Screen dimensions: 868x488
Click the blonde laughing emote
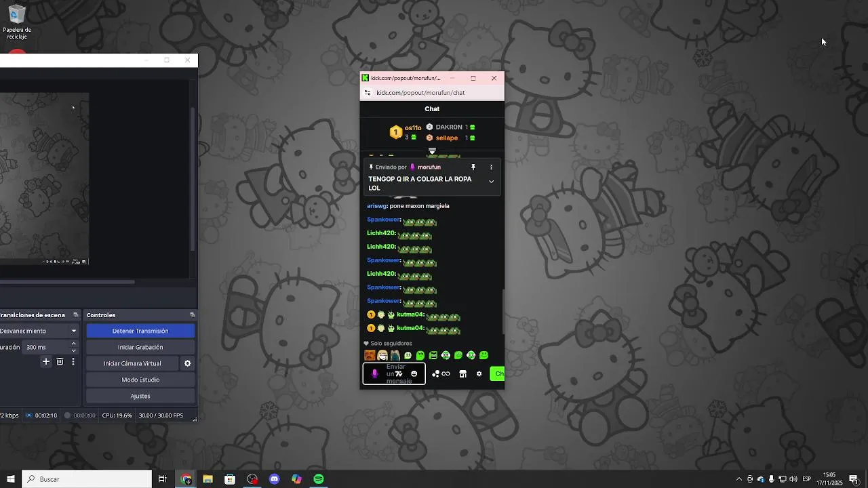(x=382, y=355)
